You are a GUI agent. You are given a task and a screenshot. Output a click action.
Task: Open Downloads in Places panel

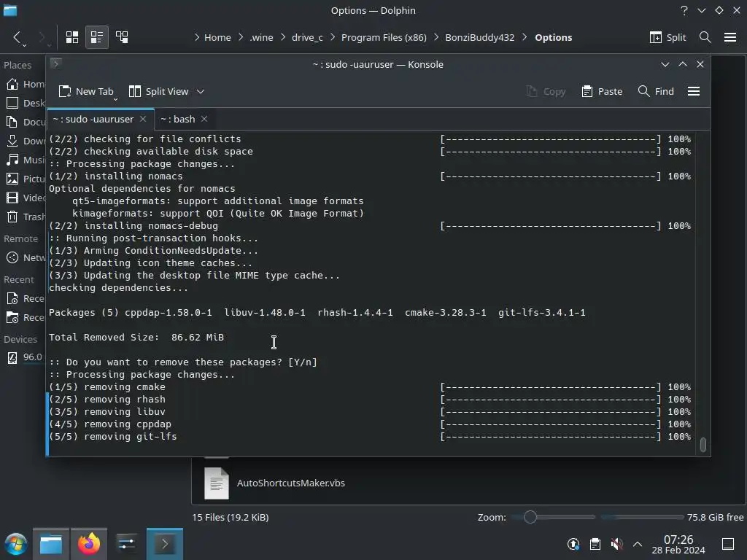pyautogui.click(x=24, y=141)
